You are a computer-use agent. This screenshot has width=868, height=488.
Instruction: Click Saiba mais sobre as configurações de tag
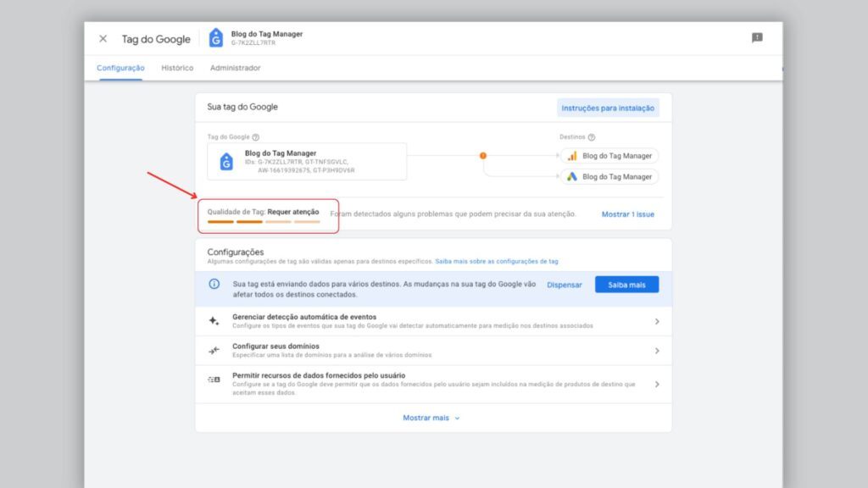(x=497, y=261)
